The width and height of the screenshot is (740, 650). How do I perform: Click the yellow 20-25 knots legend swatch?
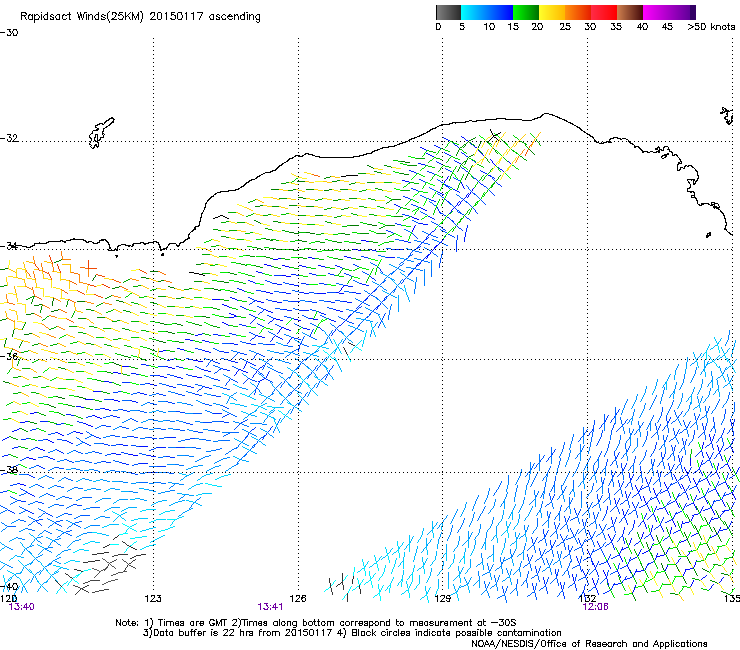(x=552, y=12)
